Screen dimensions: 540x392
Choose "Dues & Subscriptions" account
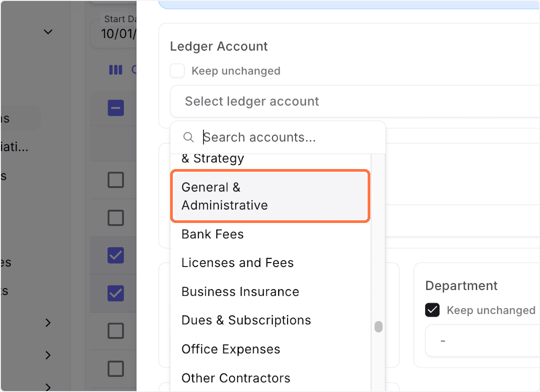(x=246, y=320)
